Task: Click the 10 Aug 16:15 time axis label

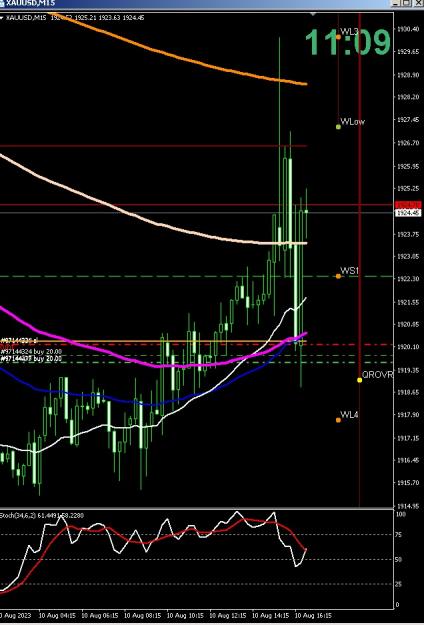Action: (x=313, y=615)
